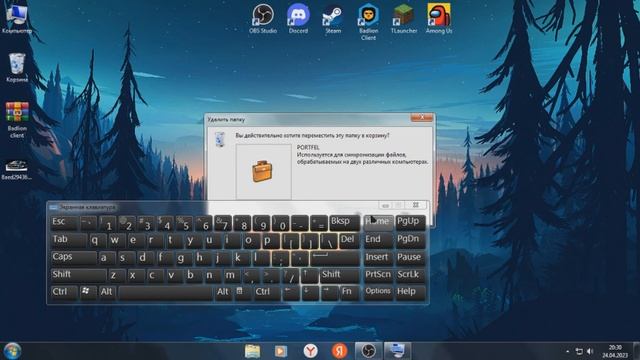Click the context menu key

(242, 293)
